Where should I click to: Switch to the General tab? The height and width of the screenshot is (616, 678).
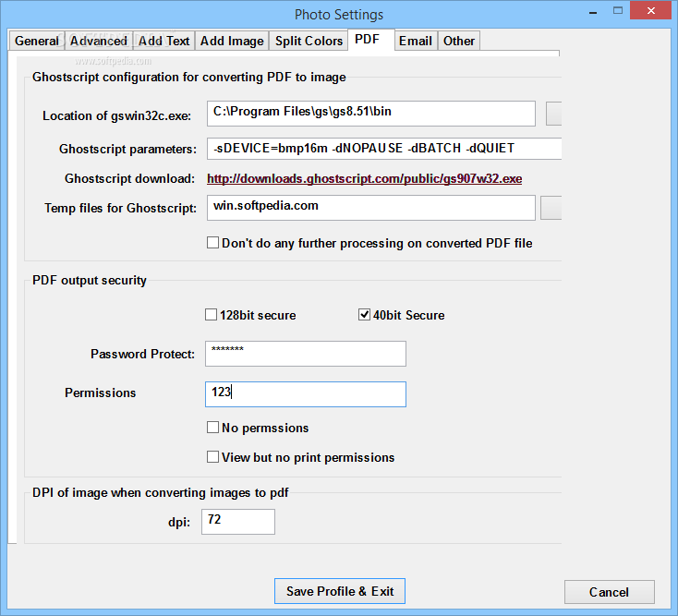tap(36, 41)
